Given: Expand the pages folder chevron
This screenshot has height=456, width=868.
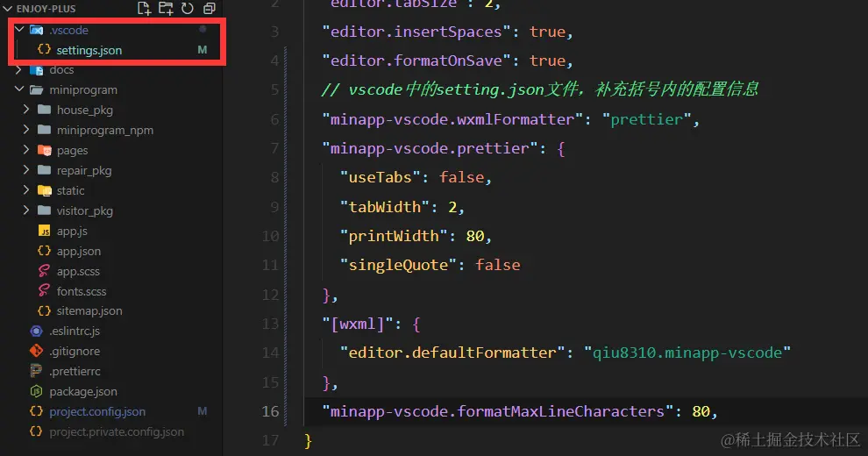Looking at the screenshot, I should [x=26, y=149].
